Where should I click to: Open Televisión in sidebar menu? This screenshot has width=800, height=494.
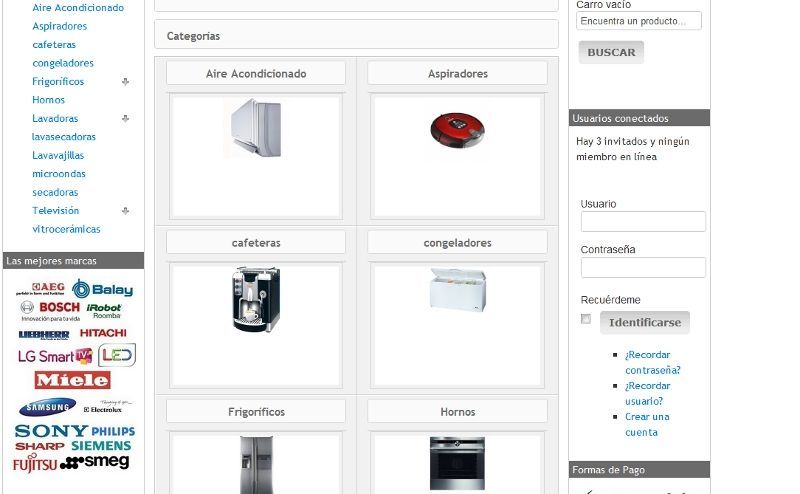(x=56, y=211)
